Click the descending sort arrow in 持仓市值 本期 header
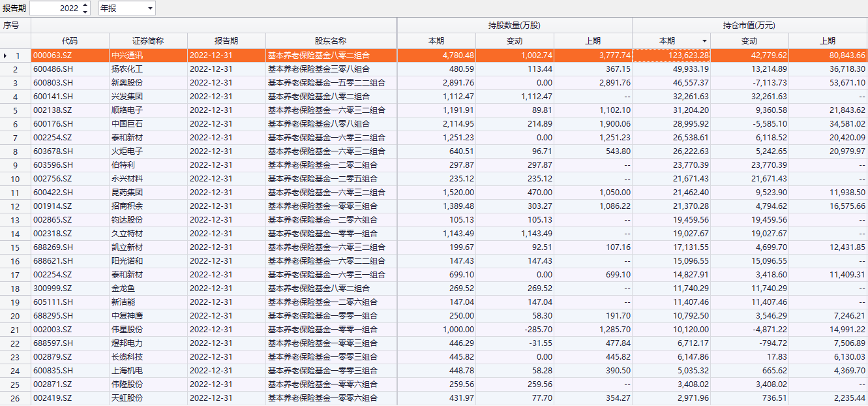This screenshot has height=406, width=868. [704, 41]
